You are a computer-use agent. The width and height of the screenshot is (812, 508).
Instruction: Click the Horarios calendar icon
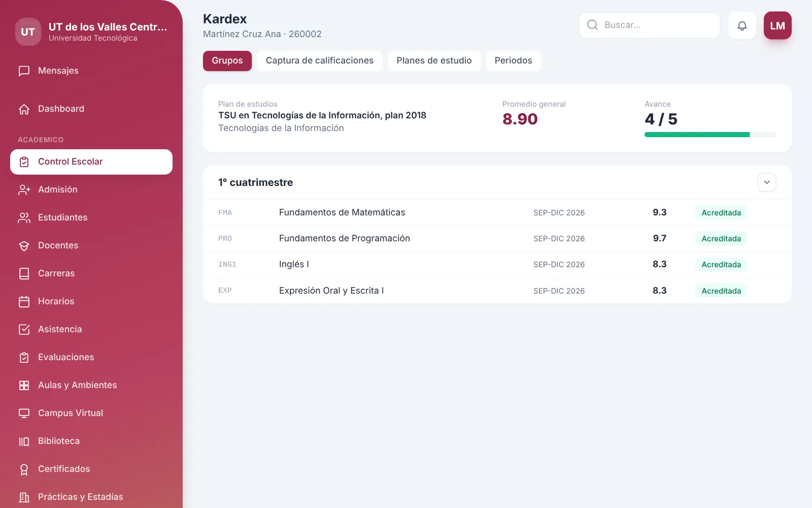(x=24, y=301)
